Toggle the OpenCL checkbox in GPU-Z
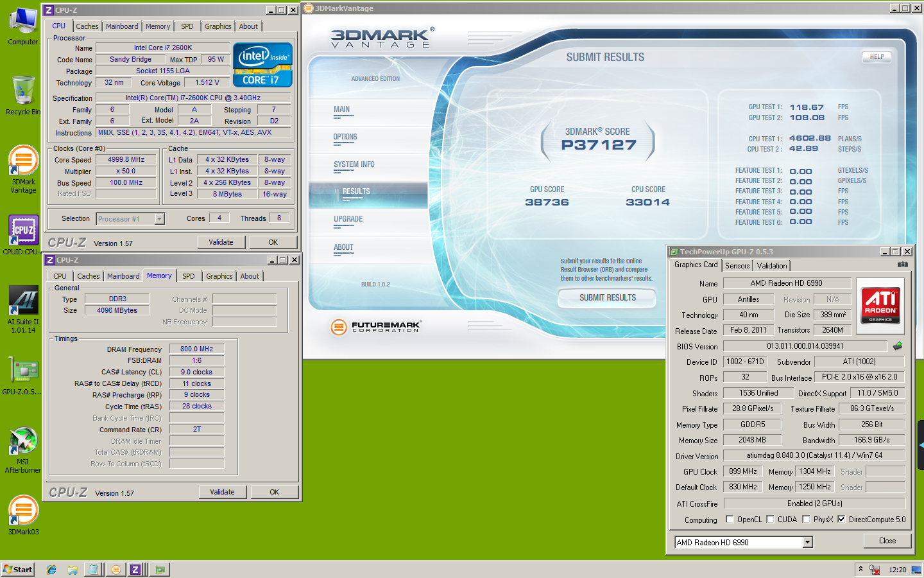 point(730,520)
